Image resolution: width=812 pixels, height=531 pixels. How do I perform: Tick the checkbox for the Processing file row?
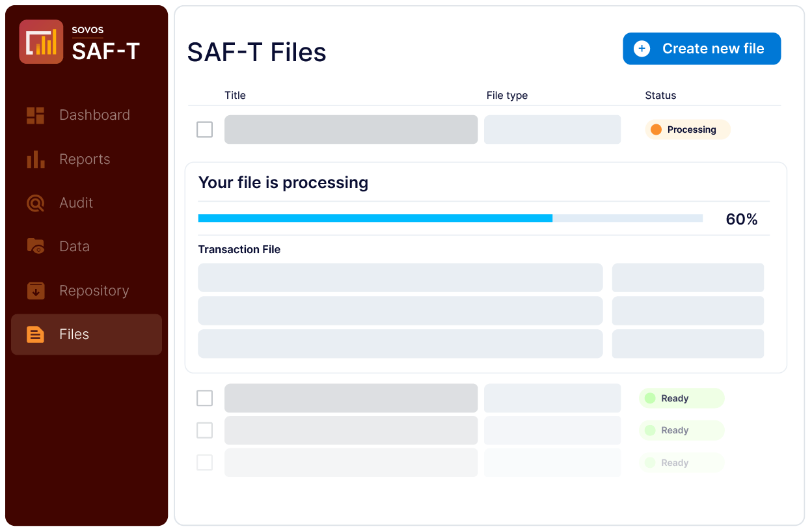[x=204, y=129]
